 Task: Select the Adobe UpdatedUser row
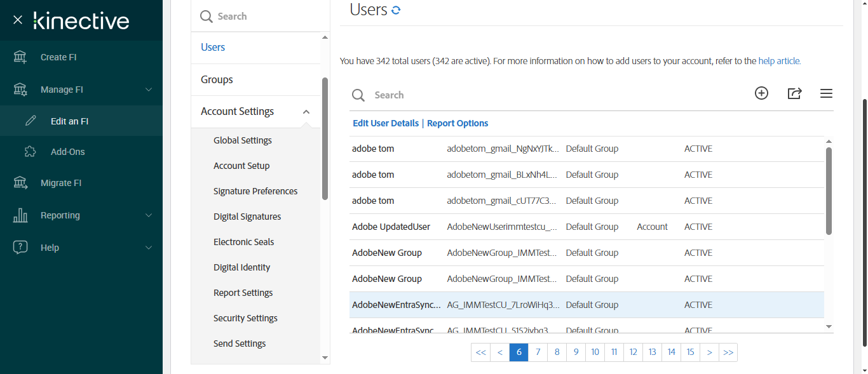click(391, 227)
